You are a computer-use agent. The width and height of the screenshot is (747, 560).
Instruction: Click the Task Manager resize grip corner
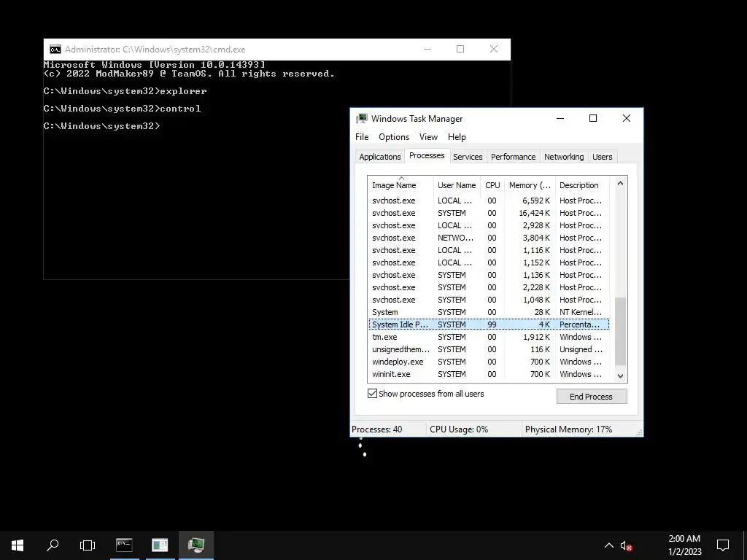[639, 432]
